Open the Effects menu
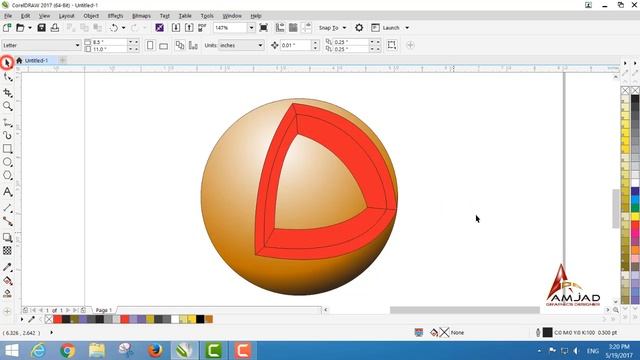 pyautogui.click(x=115, y=16)
